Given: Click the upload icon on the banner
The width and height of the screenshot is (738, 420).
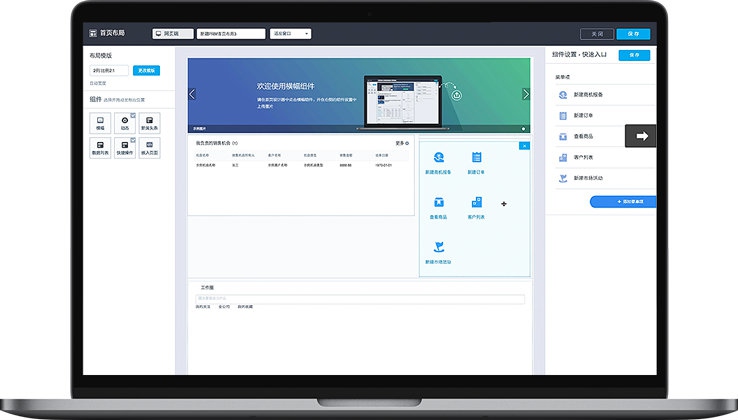Looking at the screenshot, I should tap(457, 96).
